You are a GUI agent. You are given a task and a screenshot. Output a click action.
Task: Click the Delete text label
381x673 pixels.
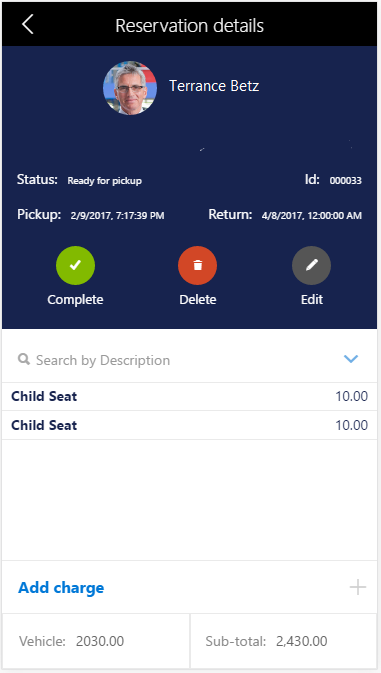[198, 300]
